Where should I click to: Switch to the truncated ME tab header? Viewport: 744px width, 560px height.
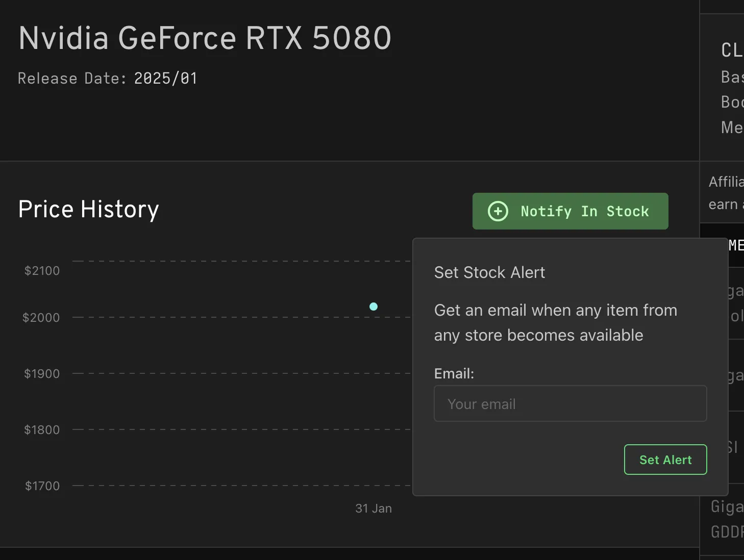pos(738,245)
